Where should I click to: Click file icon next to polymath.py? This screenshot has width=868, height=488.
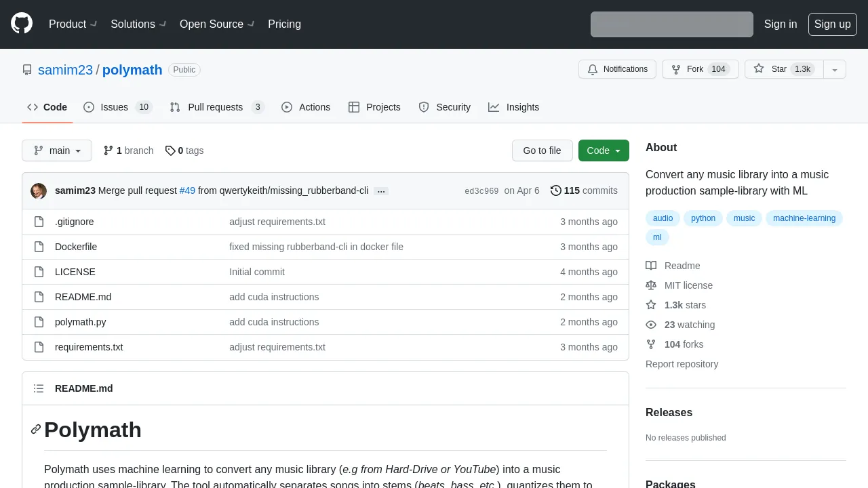pyautogui.click(x=39, y=322)
